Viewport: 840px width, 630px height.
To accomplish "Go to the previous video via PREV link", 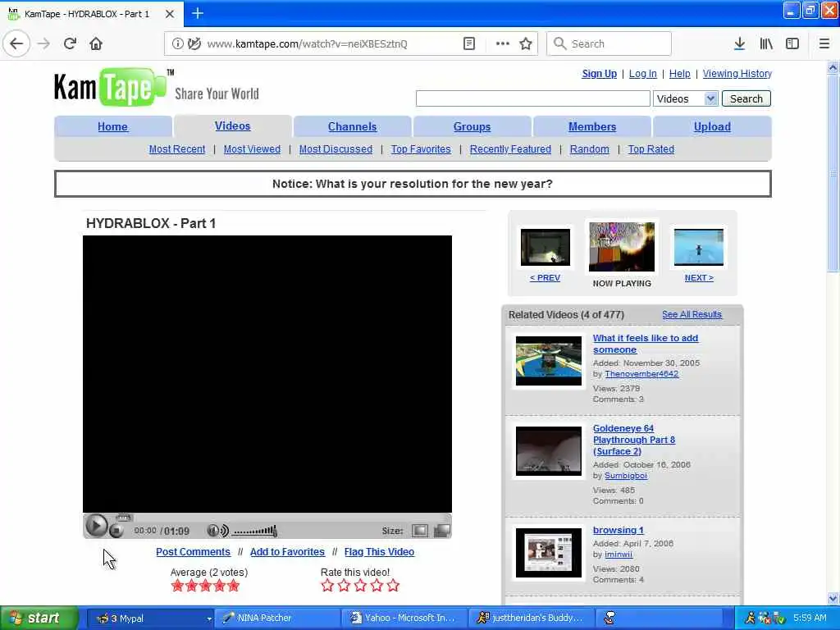I will tap(545, 278).
